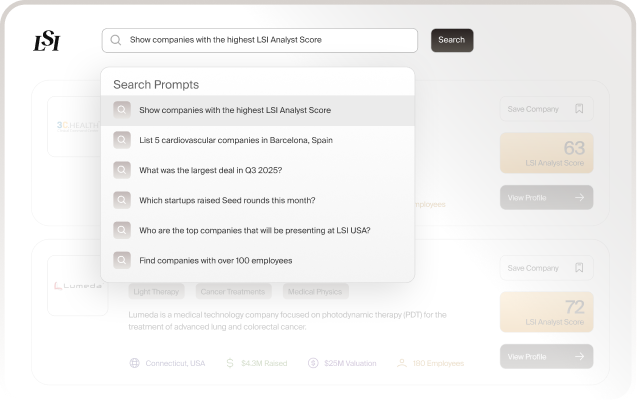
Task: Select 'Find companies with over 100 employees' prompt
Action: (216, 260)
